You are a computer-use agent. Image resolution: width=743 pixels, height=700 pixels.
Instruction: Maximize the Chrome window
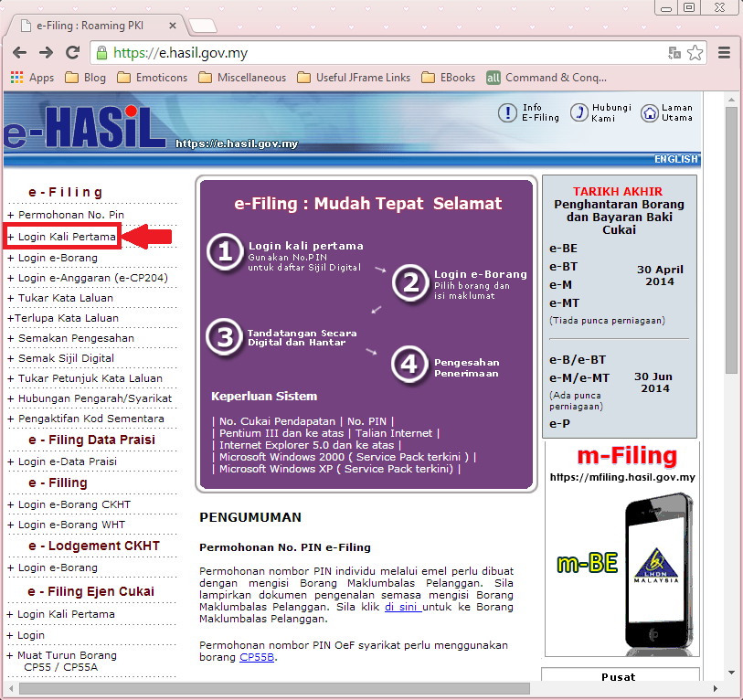point(689,7)
